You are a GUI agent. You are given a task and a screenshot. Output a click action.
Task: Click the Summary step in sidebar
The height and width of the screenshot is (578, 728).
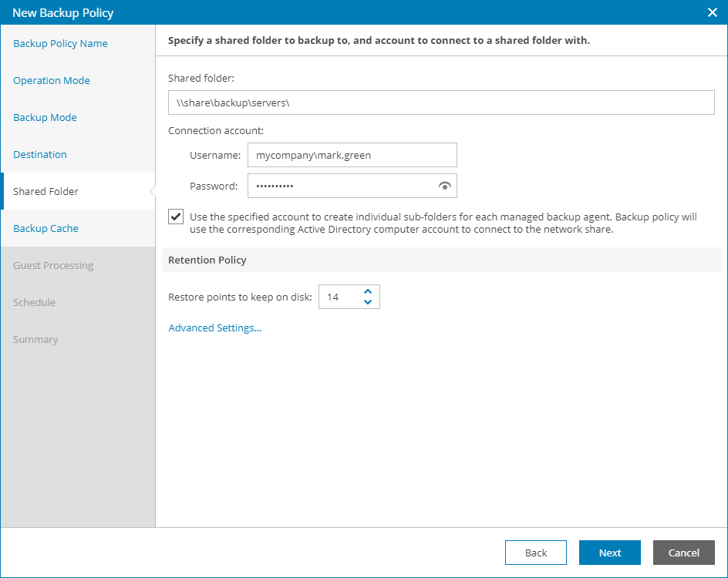pyautogui.click(x=35, y=339)
